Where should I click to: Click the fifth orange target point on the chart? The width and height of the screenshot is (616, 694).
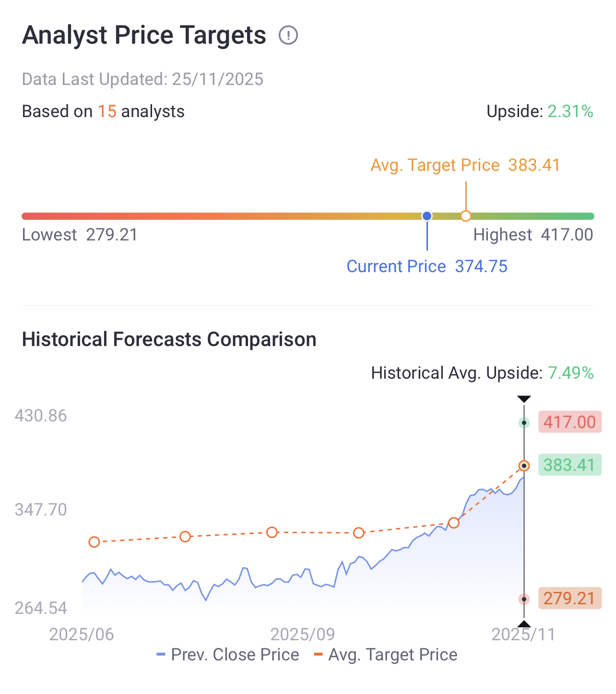(x=454, y=523)
